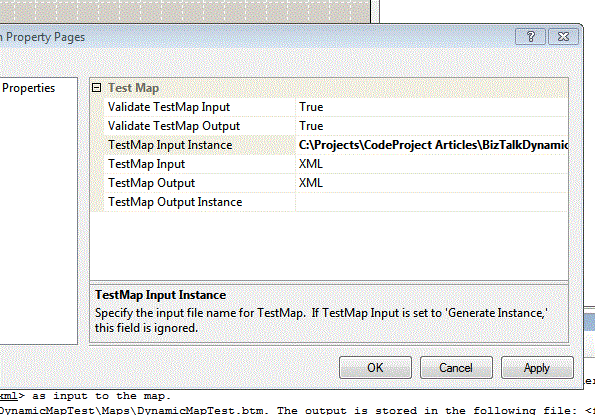Click the 'Specify the input file name' description text

(321, 320)
